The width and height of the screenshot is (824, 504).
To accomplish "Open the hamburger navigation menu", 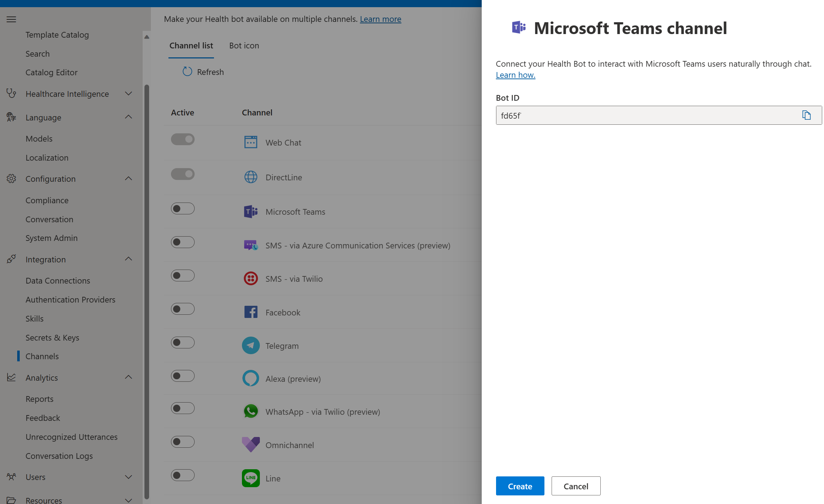I will 11,19.
